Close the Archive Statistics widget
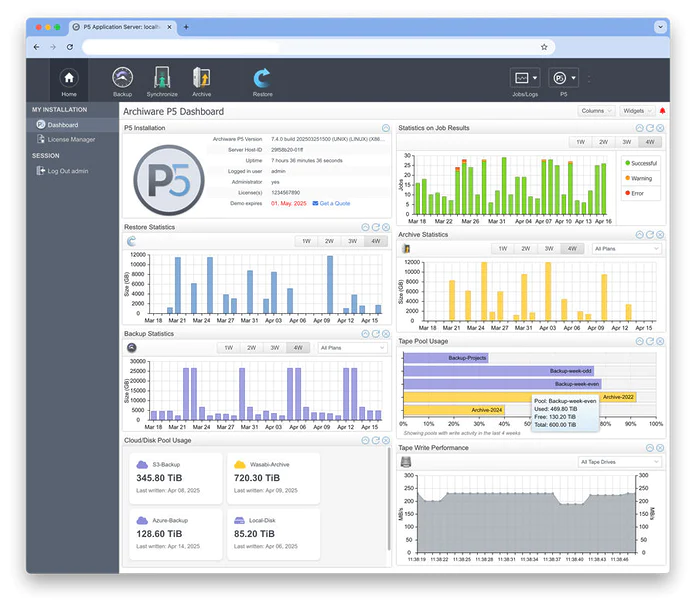Screen dimensions: 696x608 (661, 235)
